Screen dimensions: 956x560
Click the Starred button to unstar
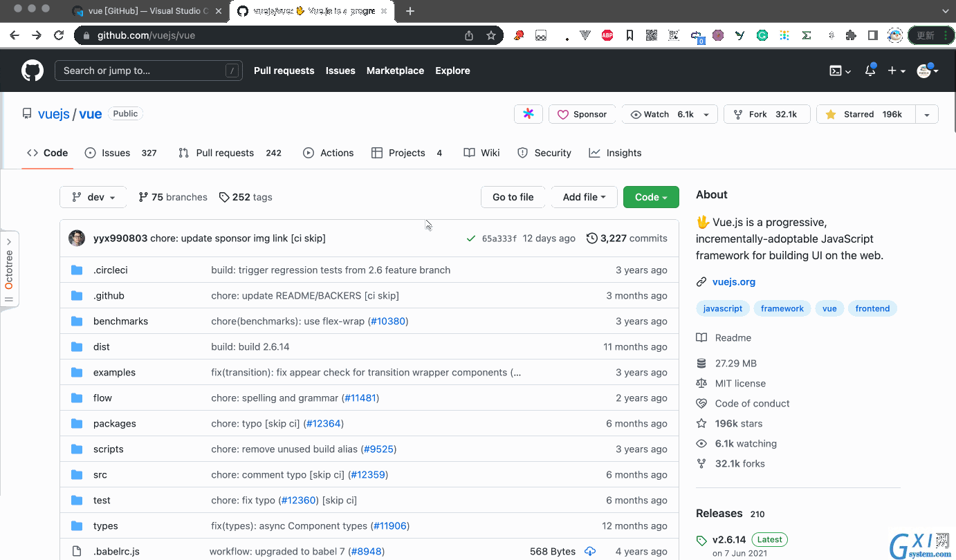865,114
